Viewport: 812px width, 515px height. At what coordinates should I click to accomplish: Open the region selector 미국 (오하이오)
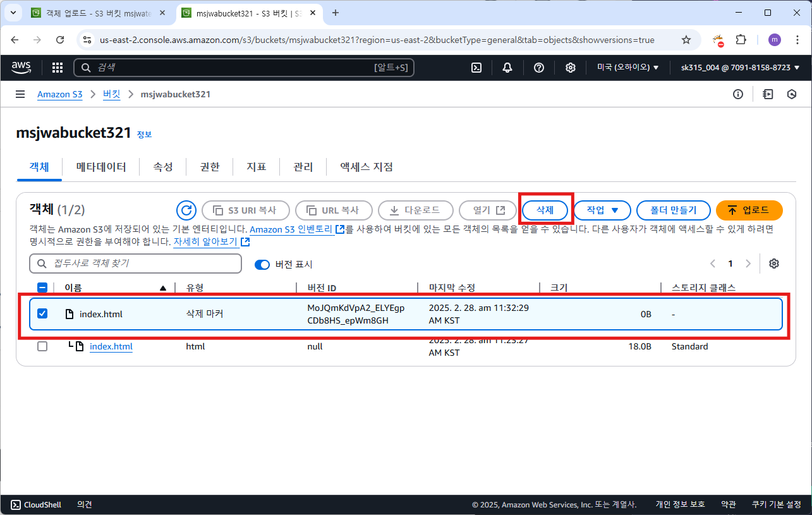pos(628,68)
